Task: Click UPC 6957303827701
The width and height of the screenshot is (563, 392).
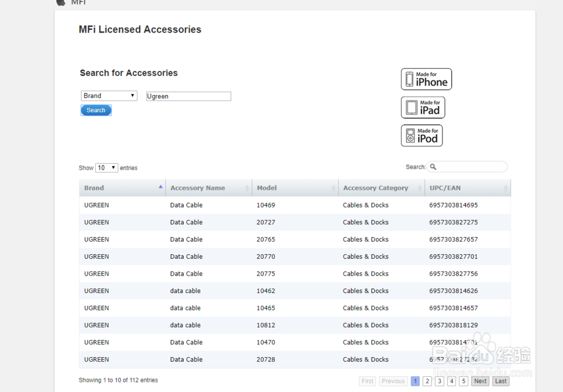Action: pos(453,257)
